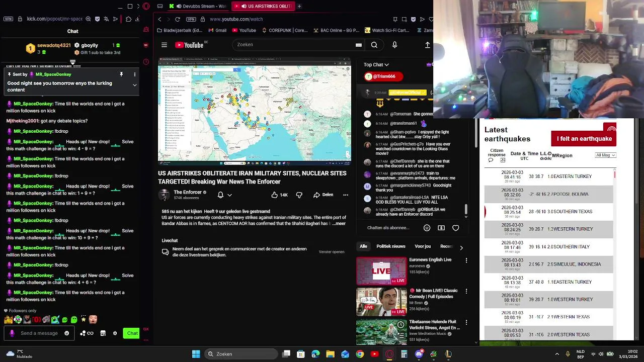
Task: Collapse the pinned message chevron
Action: click(x=134, y=85)
